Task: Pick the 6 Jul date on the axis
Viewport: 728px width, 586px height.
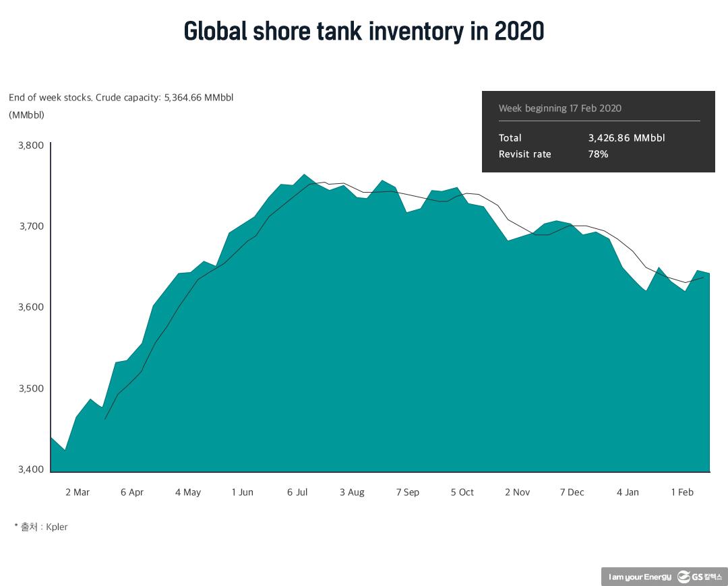Action: [x=297, y=492]
